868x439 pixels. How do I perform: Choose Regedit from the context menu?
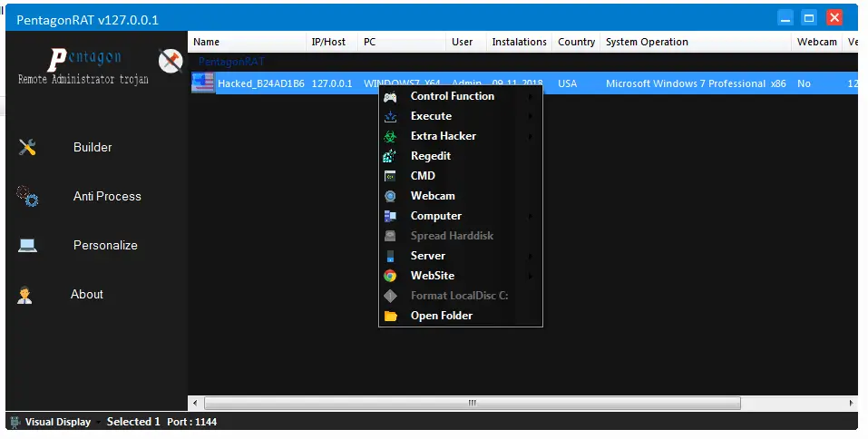(461, 156)
